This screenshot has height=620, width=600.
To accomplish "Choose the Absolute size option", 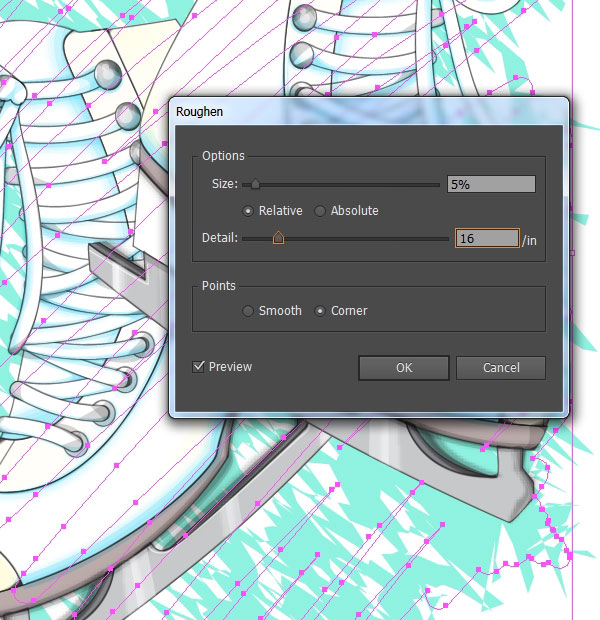I will (320, 211).
